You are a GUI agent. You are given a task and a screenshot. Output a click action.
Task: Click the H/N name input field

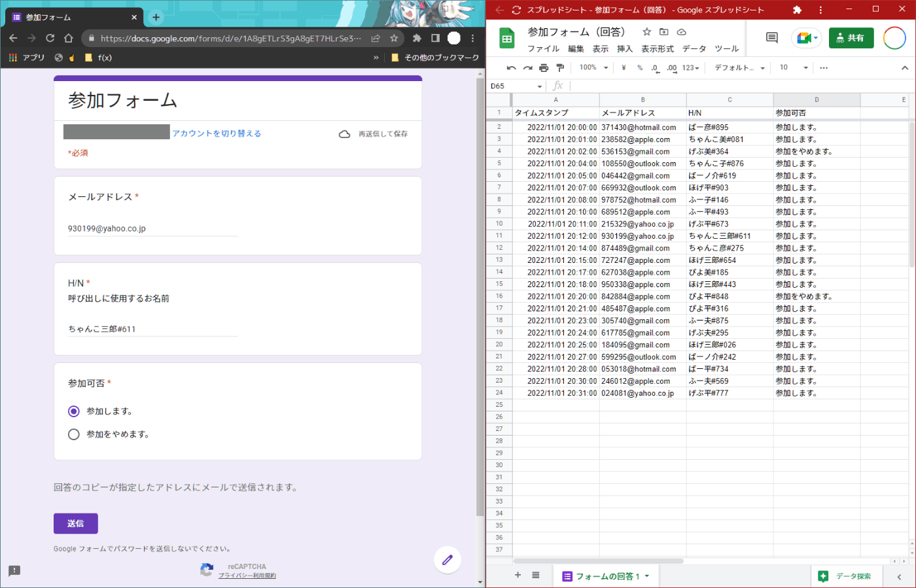click(x=152, y=329)
